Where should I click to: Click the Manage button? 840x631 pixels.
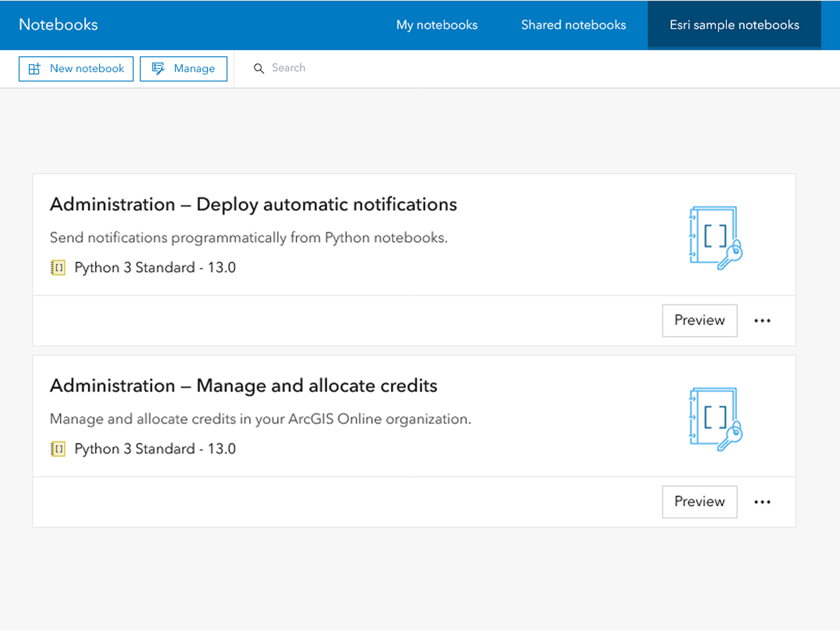(x=184, y=68)
